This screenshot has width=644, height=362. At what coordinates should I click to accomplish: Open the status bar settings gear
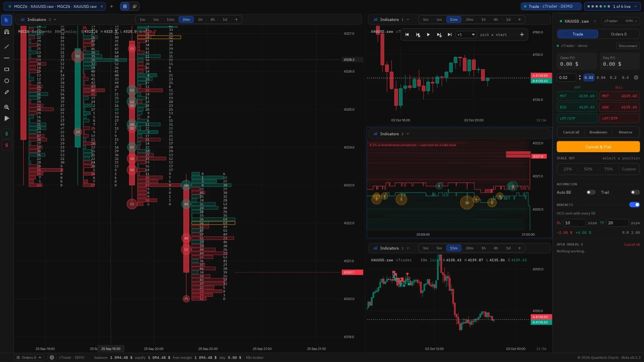coord(52,357)
